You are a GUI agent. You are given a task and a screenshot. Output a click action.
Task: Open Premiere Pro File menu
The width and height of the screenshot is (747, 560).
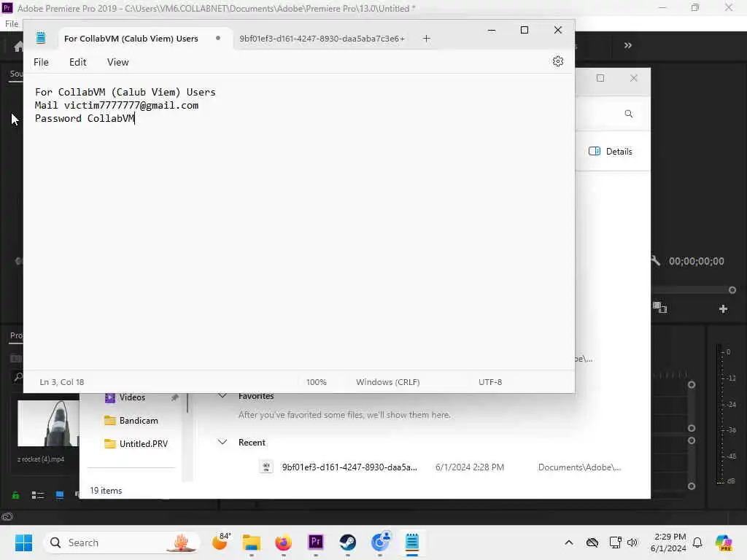pos(12,24)
